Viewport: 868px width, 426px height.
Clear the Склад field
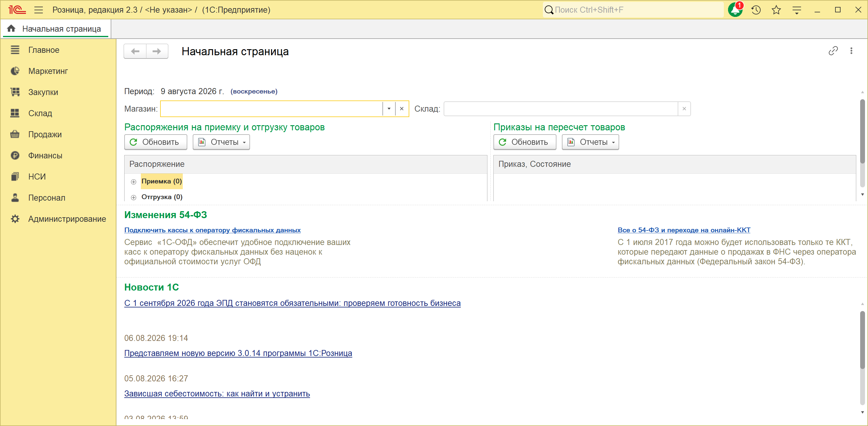click(x=684, y=109)
